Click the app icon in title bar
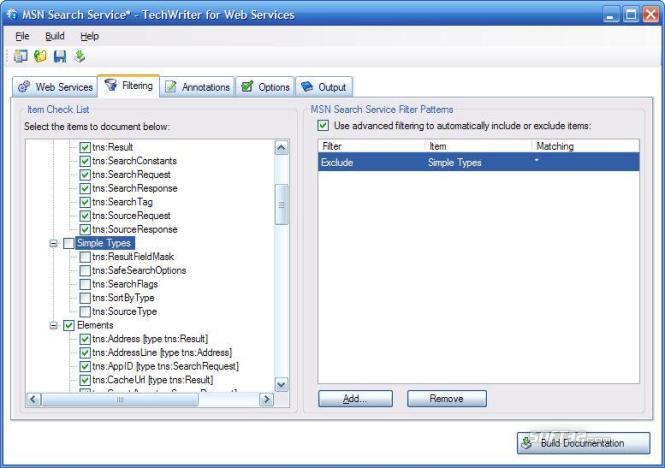665x468 pixels. coord(12,14)
